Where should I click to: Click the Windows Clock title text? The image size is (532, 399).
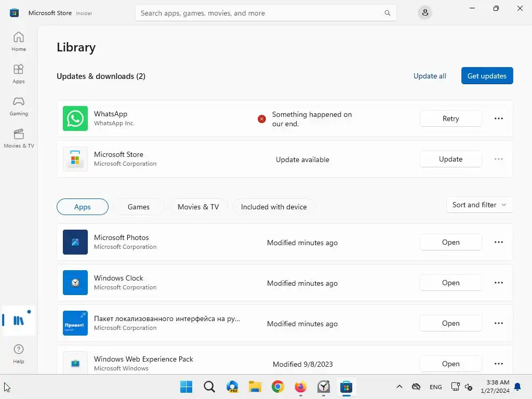[x=118, y=278]
